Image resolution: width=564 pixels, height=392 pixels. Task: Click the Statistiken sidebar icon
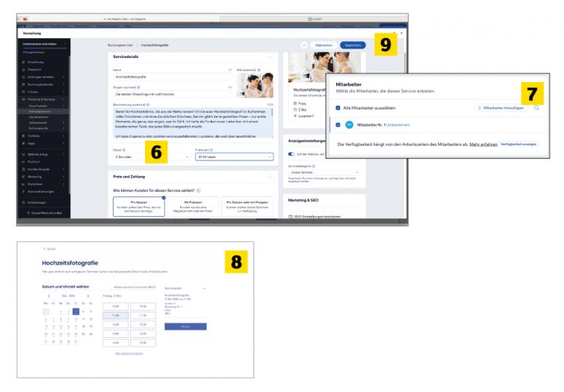[x=23, y=185]
